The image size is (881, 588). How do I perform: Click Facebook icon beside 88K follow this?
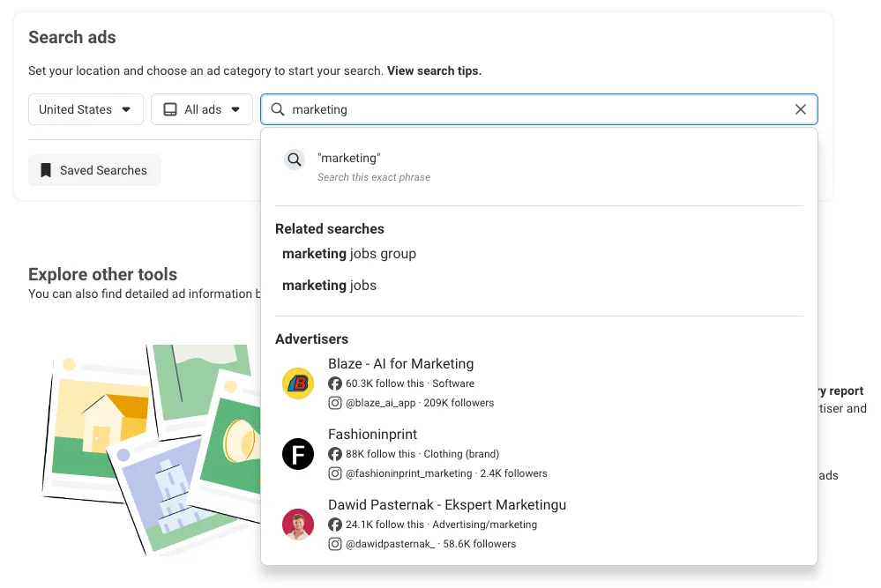(335, 454)
